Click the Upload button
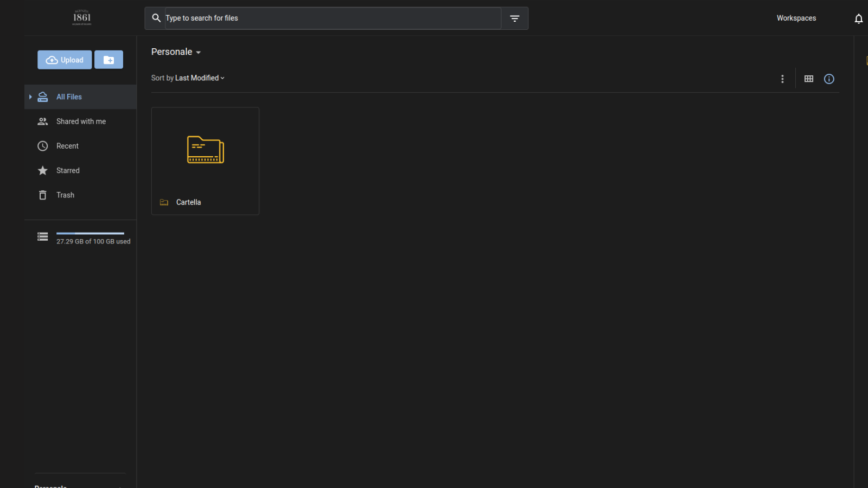The height and width of the screenshot is (488, 868). [65, 60]
